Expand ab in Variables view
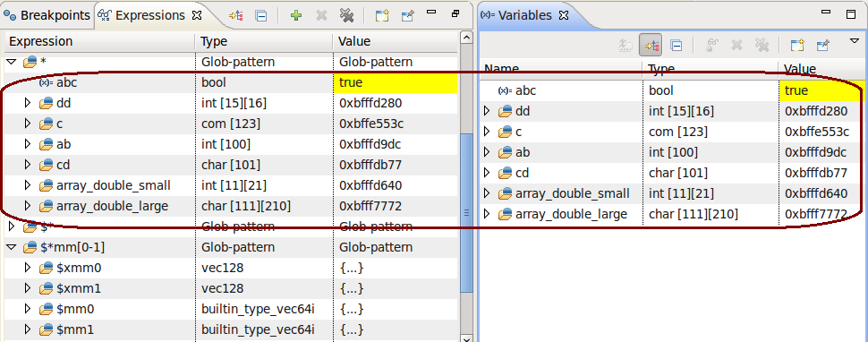This screenshot has width=868, height=342. coord(487,152)
